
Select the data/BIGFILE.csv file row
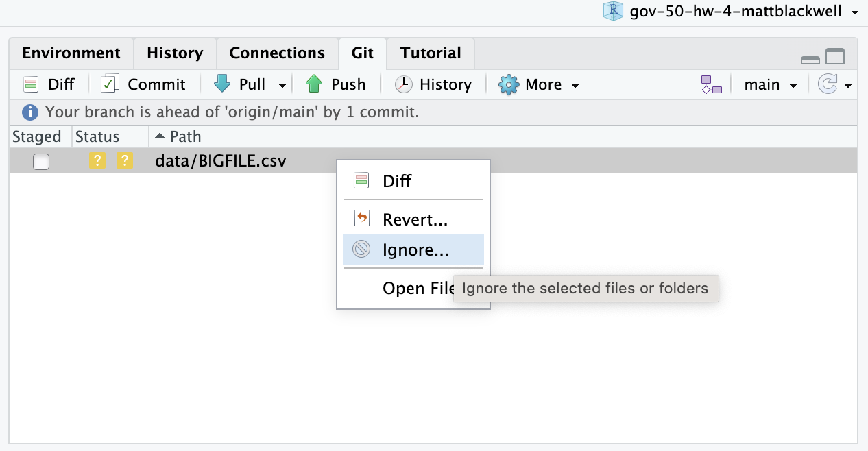click(433, 161)
